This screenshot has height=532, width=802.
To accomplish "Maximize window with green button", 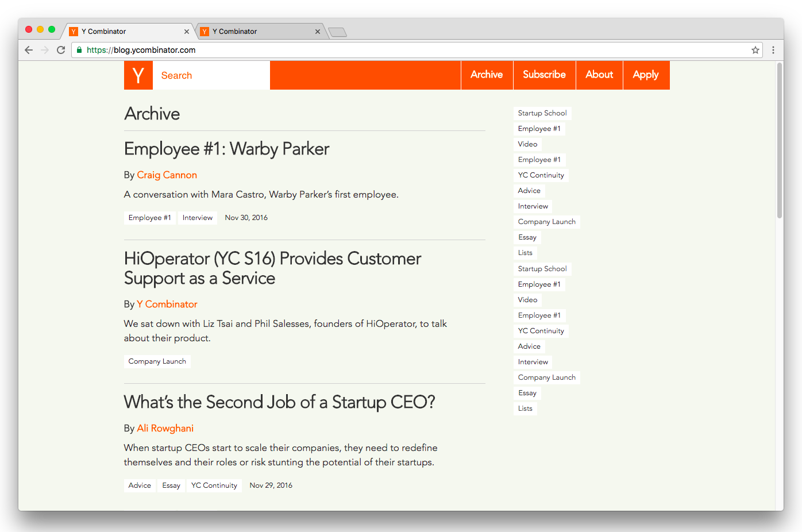I will click(52, 29).
